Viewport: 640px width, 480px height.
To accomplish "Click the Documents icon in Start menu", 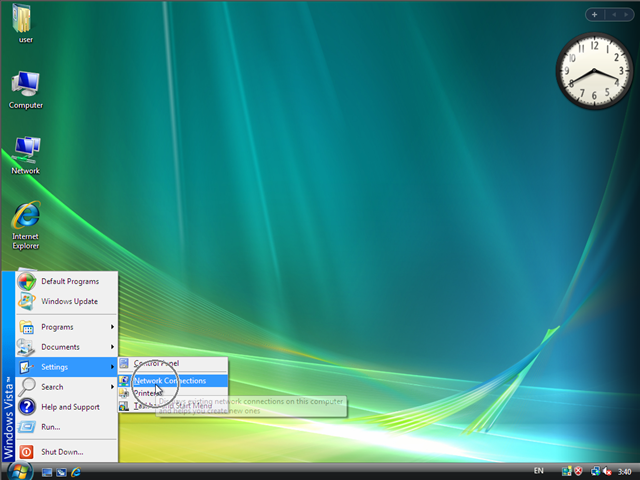I will pyautogui.click(x=26, y=347).
